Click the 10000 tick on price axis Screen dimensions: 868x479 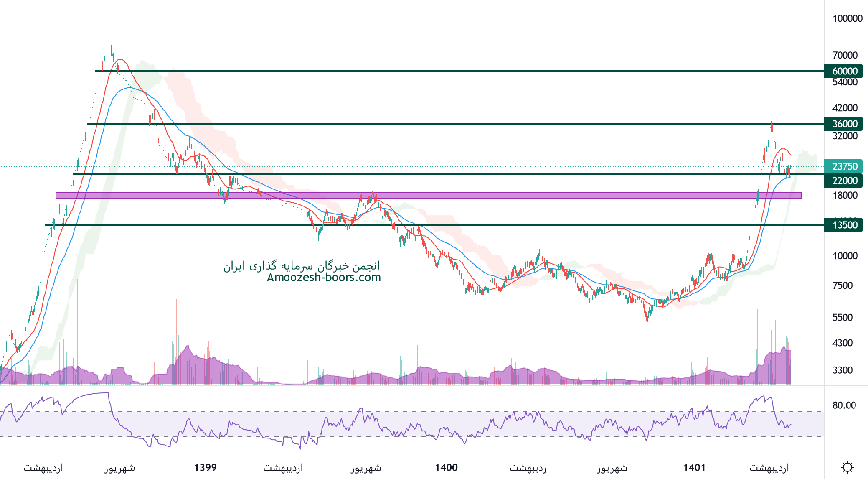tap(845, 256)
